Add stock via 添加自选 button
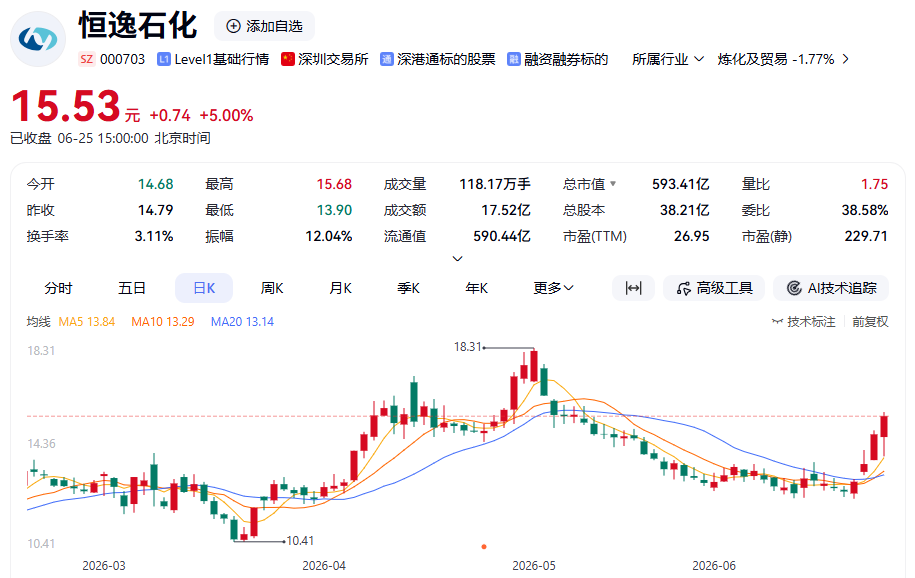 [264, 26]
